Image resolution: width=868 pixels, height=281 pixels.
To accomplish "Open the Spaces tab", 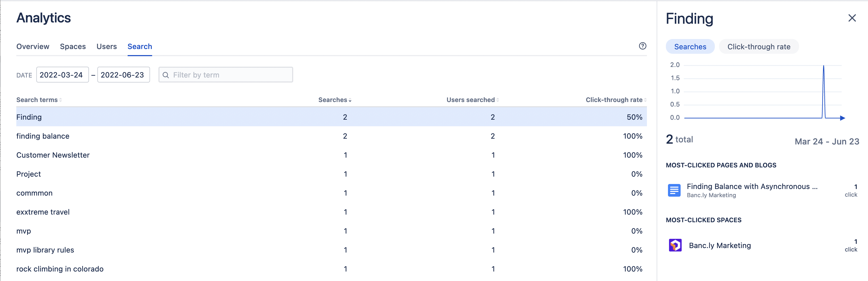I will (x=73, y=47).
